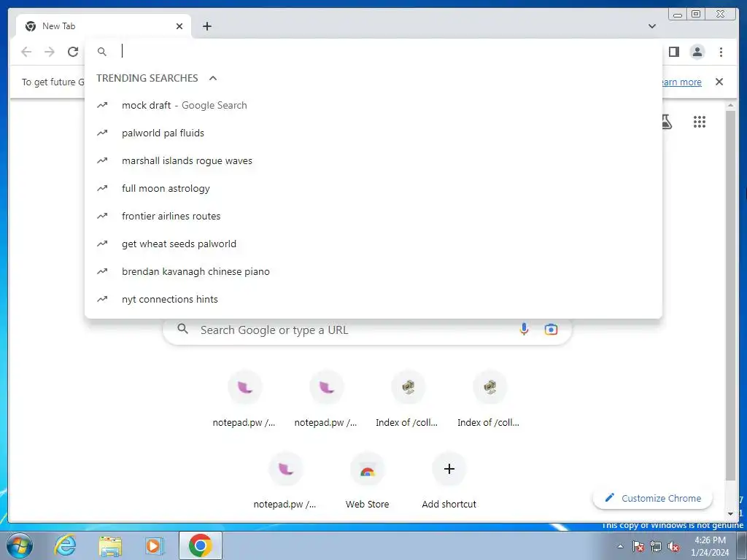Click the address bar magnifier icon
Viewport: 747px width, 560px height.
[x=102, y=52]
